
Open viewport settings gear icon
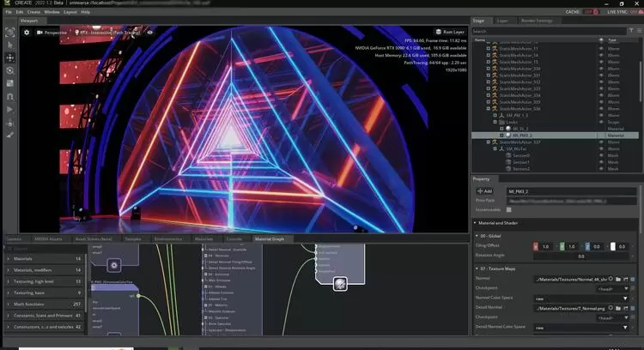pyautogui.click(x=27, y=32)
